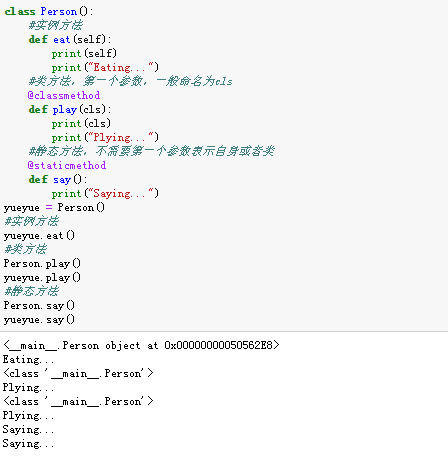The image size is (448, 459).
Task: Click the 'Person.play()' call
Action: 42,263
